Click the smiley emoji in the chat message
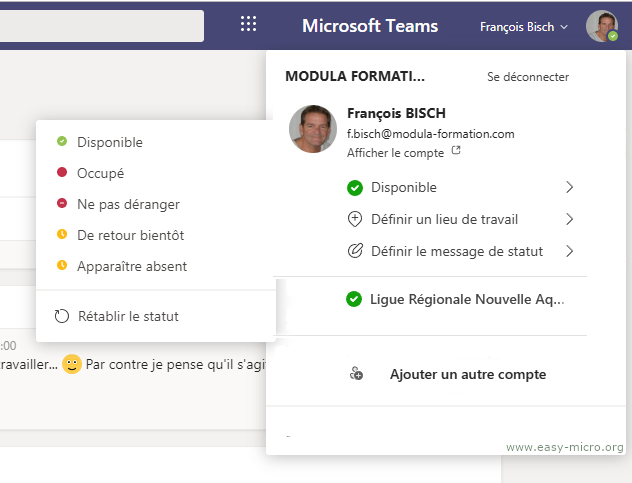Image resolution: width=632 pixels, height=483 pixels. [x=72, y=364]
